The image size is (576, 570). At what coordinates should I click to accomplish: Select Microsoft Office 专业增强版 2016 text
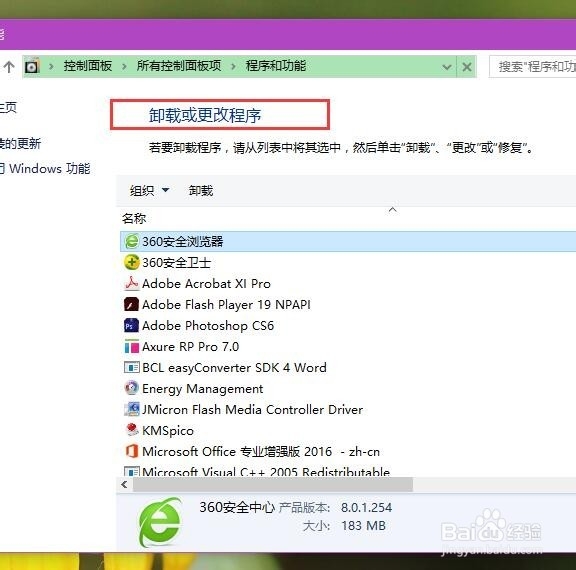click(x=261, y=451)
